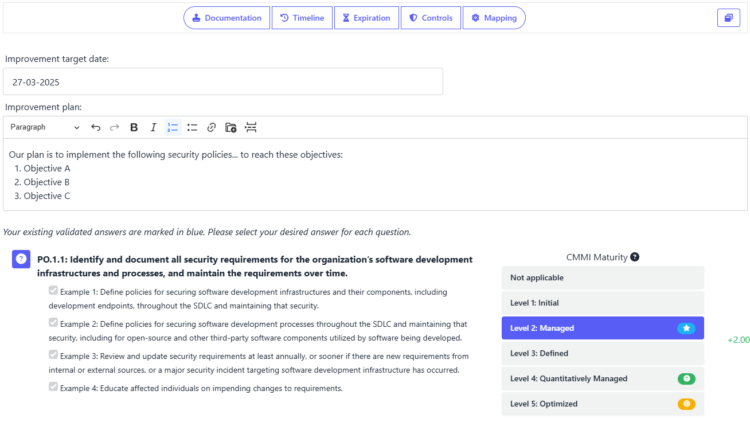Click the help icon beside PO.1.1
This screenshot has width=750, height=430.
[x=21, y=259]
